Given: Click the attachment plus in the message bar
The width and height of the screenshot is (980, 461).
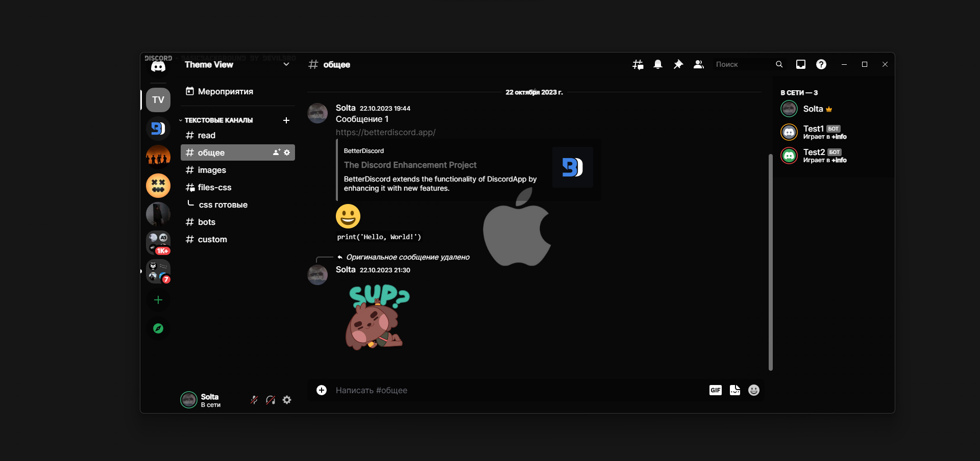Looking at the screenshot, I should (322, 390).
